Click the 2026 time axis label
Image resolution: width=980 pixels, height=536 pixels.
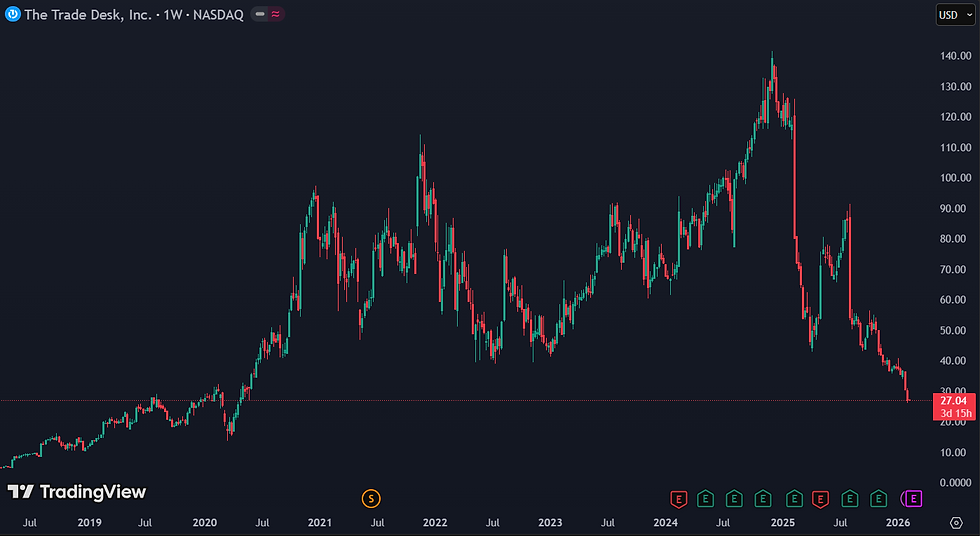(898, 522)
